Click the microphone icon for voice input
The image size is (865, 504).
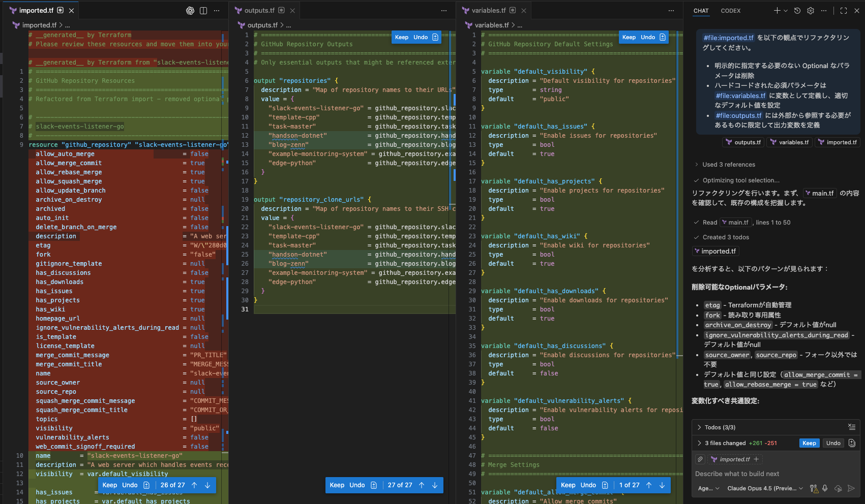click(x=825, y=488)
